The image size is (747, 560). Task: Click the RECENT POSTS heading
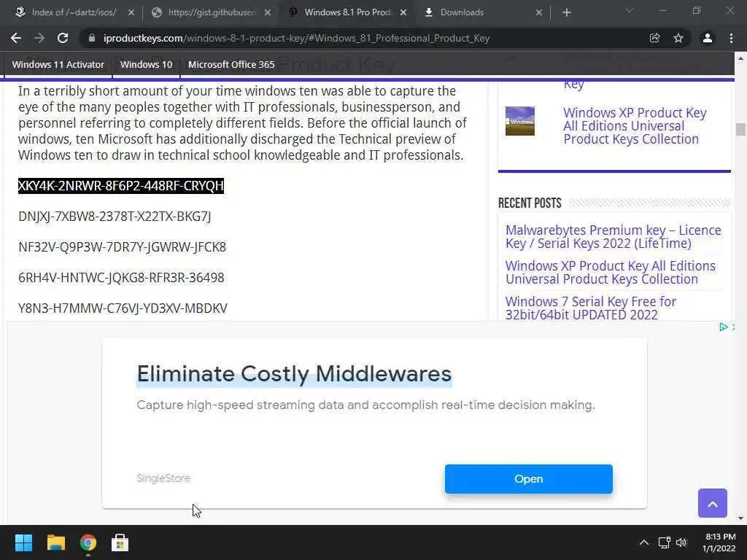coord(530,203)
